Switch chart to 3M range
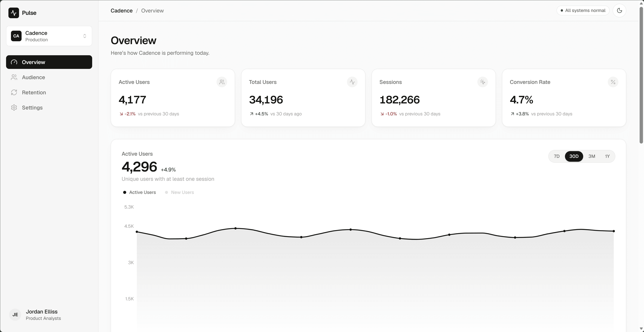Screen dimensions: 644x332 click(591, 156)
